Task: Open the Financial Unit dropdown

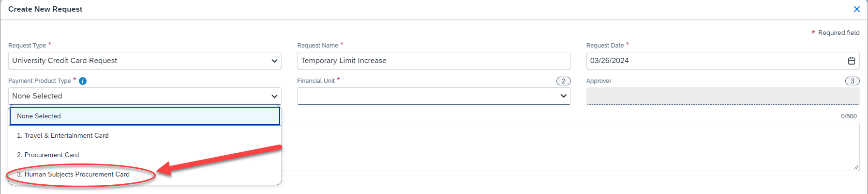Action: (x=434, y=96)
